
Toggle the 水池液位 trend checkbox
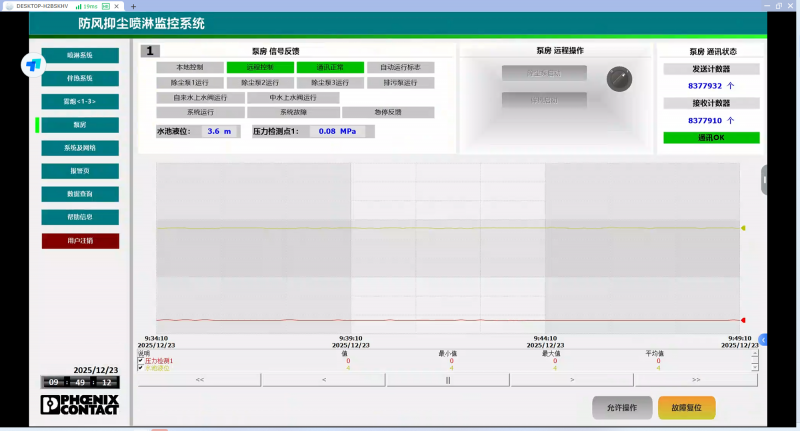141,368
